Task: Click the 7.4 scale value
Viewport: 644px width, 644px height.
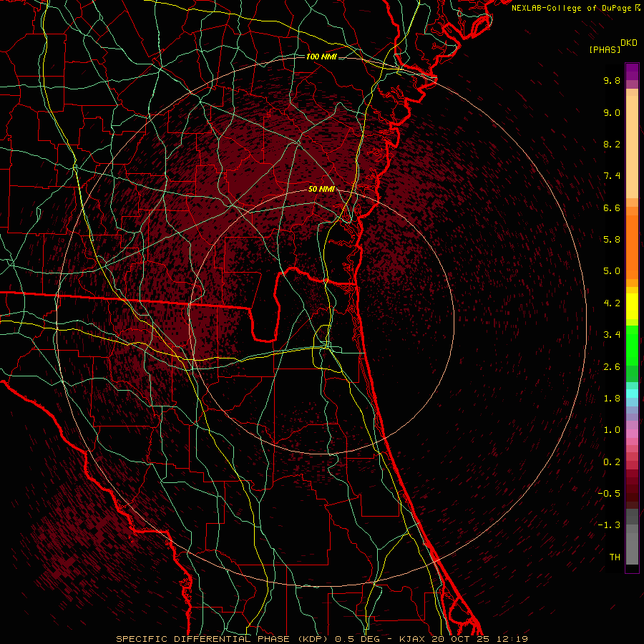Action: tap(612, 176)
